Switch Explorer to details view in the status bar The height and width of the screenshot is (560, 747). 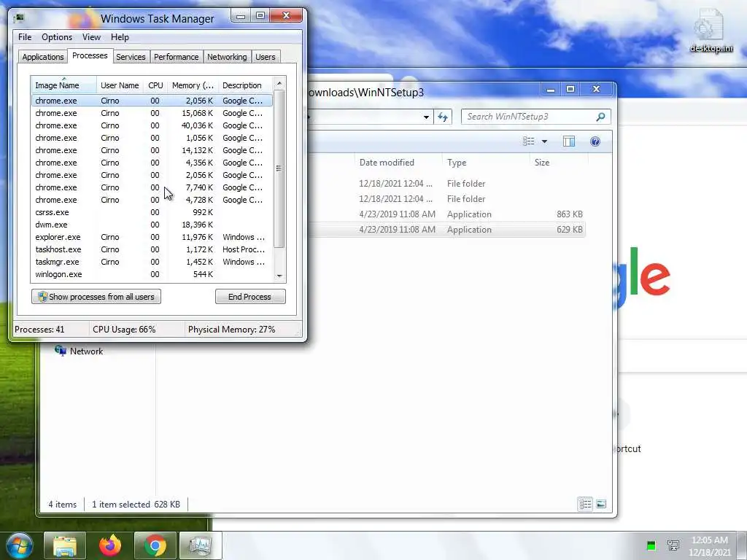[586, 504]
